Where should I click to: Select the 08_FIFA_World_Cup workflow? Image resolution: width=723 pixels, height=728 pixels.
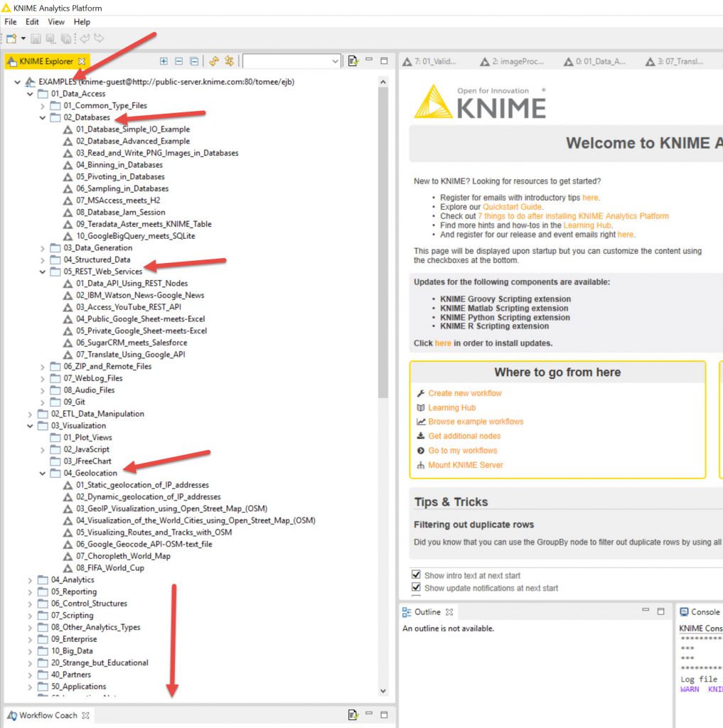pyautogui.click(x=109, y=568)
